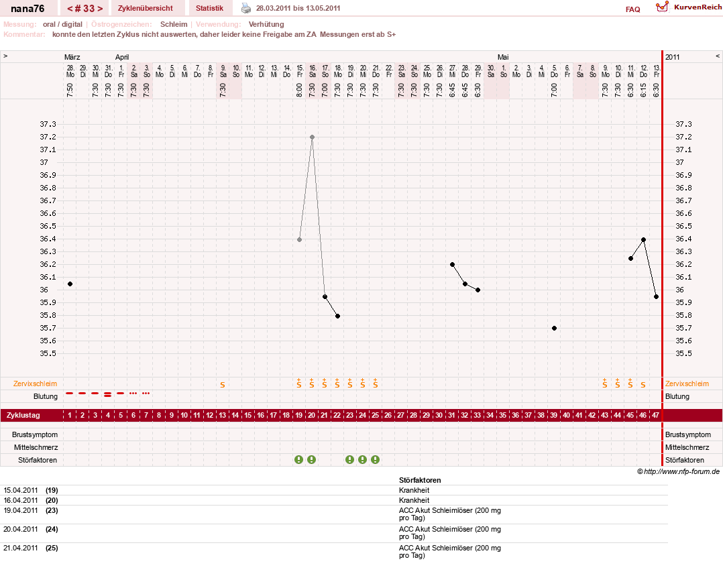Image resolution: width=723 pixels, height=588 pixels.
Task: Open the nfp-forum.de link below chart
Action: (681, 471)
